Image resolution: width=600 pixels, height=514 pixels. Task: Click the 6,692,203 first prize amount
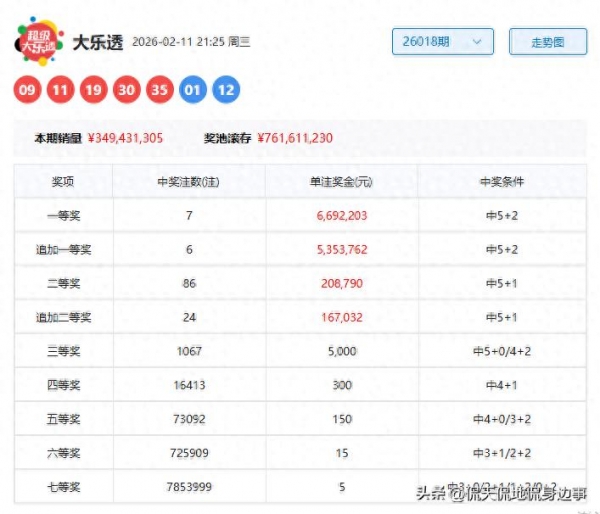point(341,216)
